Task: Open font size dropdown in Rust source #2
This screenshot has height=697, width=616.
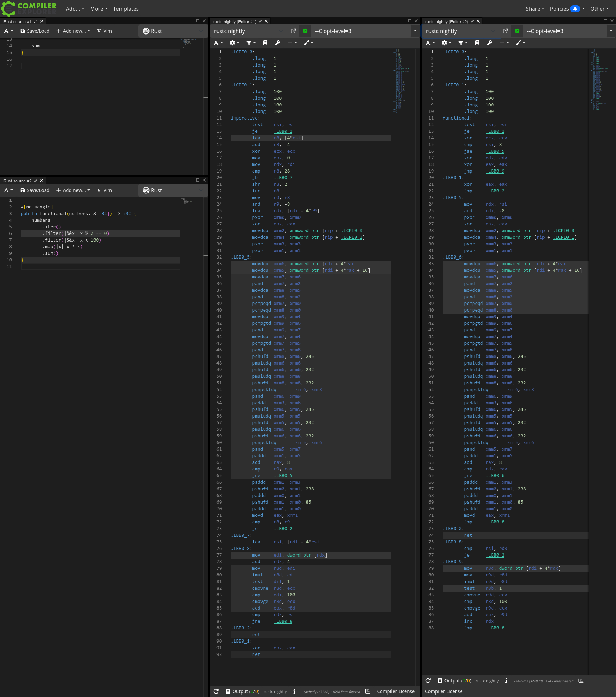Action: tap(8, 190)
